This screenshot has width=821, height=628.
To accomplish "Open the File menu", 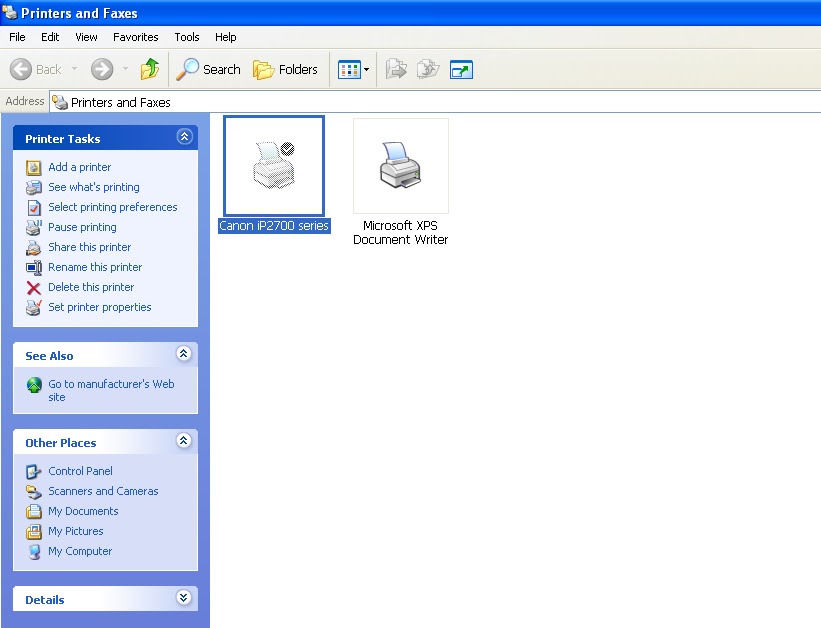I will (x=17, y=37).
